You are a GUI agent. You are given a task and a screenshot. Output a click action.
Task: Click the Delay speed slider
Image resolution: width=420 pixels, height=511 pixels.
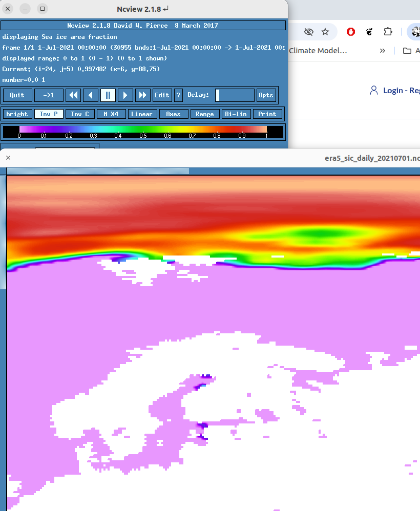235,95
